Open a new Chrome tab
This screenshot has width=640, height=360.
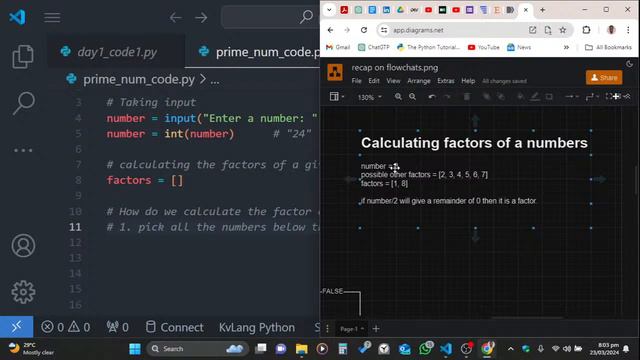point(542,10)
